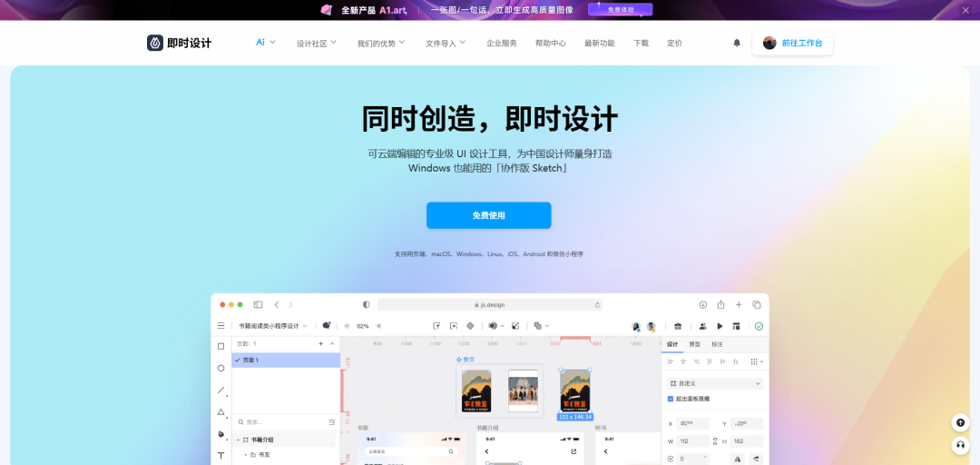This screenshot has width=980, height=465.
Task: Open the 帮助中心 page
Action: pos(551,44)
